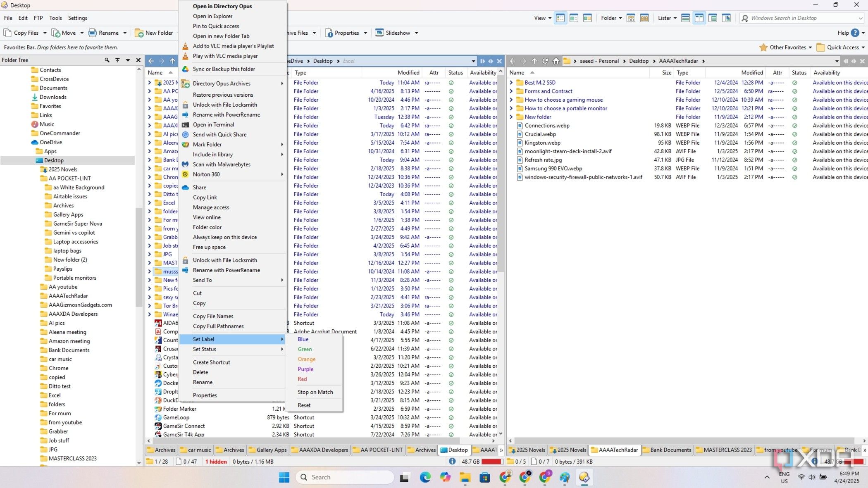Click the refresh icon in right pane
868x488 pixels.
545,61
